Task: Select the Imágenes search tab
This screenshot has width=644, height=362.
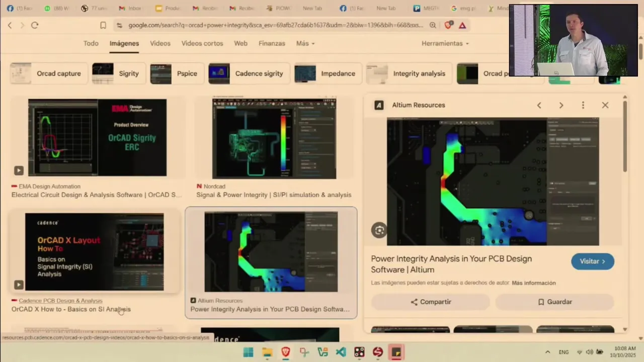Action: click(124, 43)
